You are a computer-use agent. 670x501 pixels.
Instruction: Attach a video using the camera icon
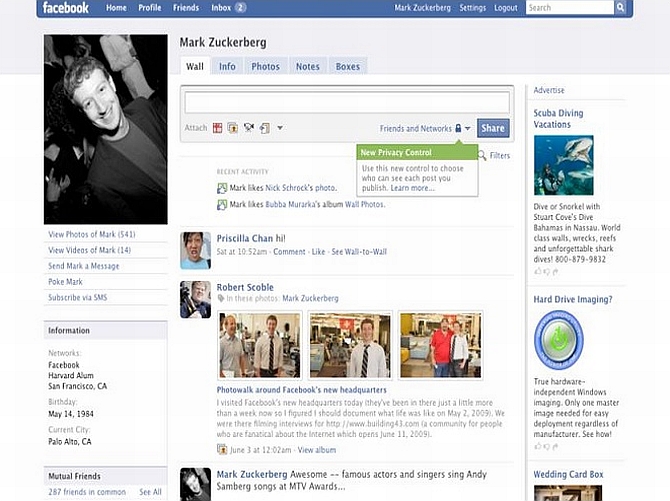tap(249, 127)
